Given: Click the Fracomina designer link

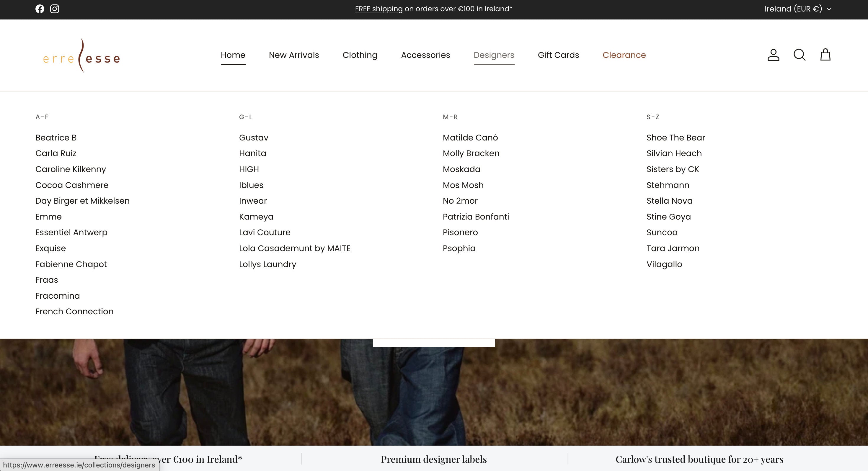Looking at the screenshot, I should (58, 296).
